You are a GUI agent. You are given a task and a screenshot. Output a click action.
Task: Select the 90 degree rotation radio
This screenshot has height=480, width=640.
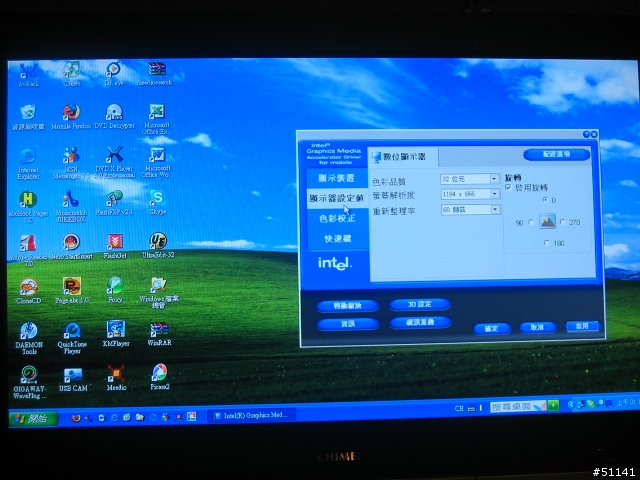[531, 222]
